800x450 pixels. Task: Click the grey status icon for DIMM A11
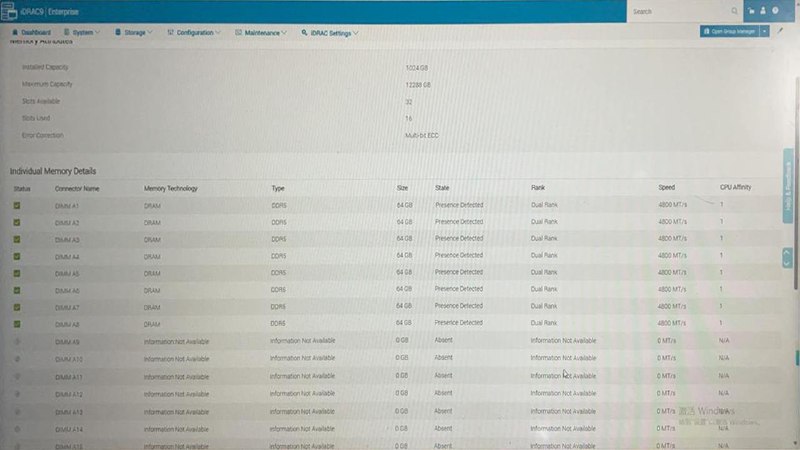point(17,377)
